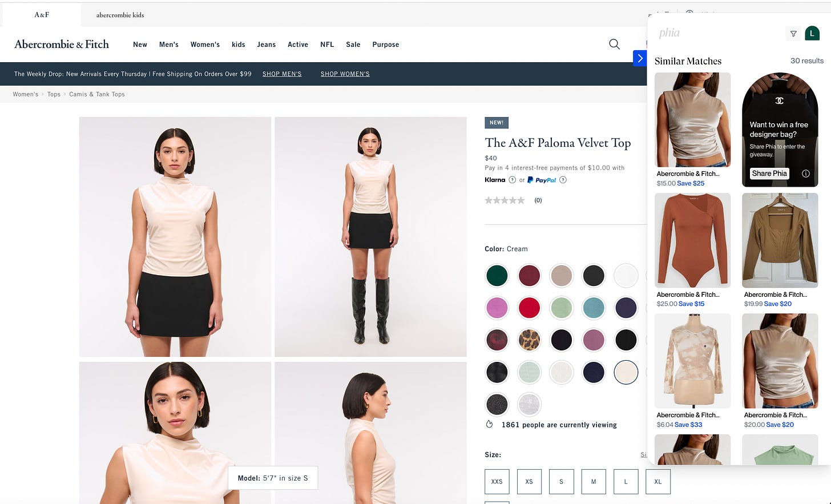The image size is (831, 504).
Task: Switch to the A&F brand tab
Action: (x=42, y=15)
